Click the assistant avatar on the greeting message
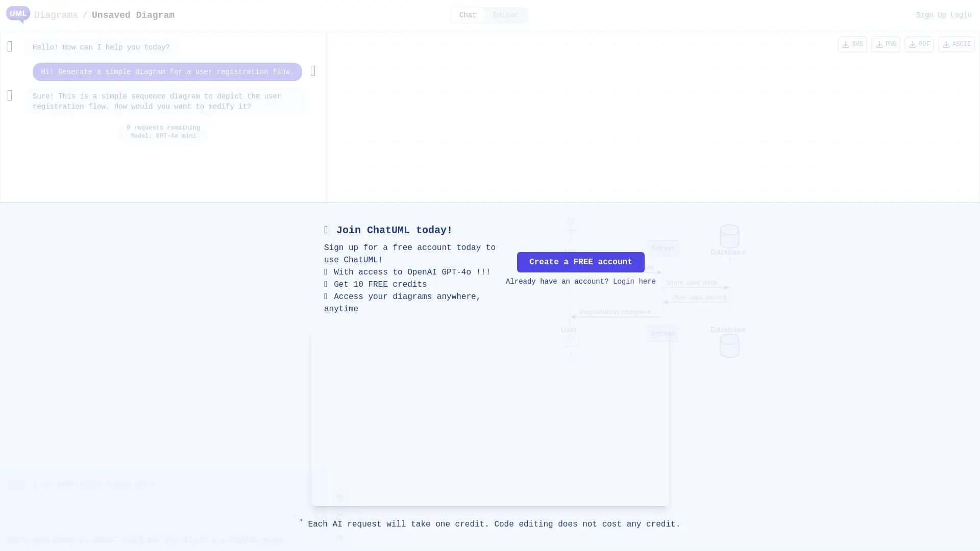The width and height of the screenshot is (980, 551). click(9, 46)
